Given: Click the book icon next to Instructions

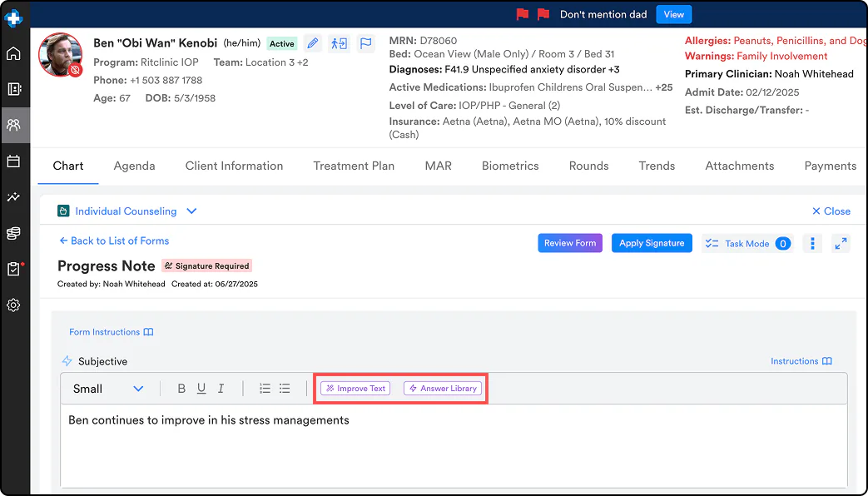Looking at the screenshot, I should (x=827, y=361).
